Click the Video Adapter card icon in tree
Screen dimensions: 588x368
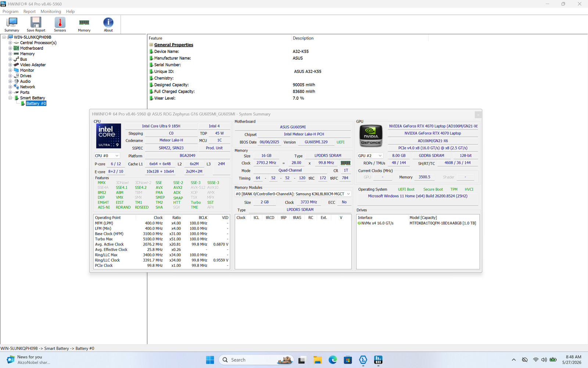(x=16, y=65)
